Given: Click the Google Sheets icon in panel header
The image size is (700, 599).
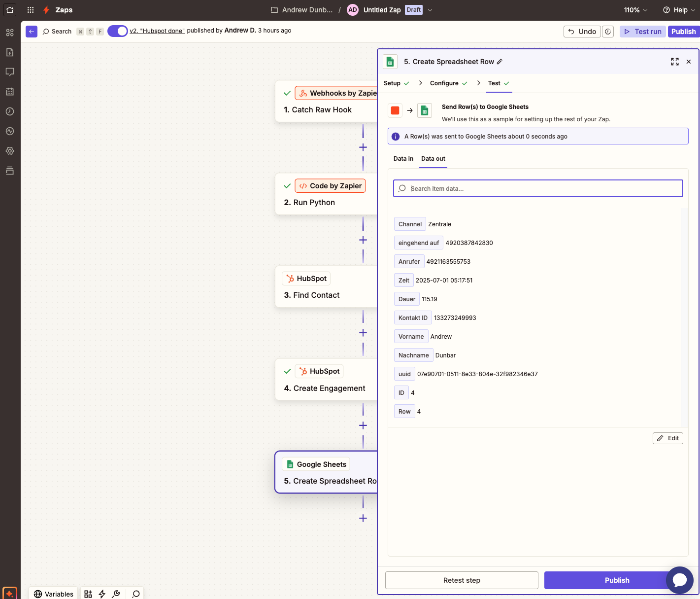Looking at the screenshot, I should coord(390,62).
